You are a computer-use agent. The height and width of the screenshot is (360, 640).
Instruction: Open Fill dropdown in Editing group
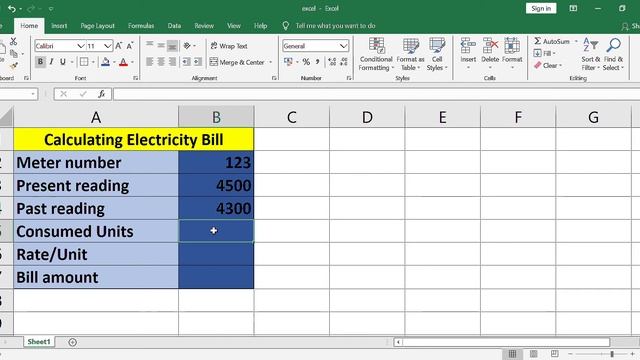[x=544, y=53]
